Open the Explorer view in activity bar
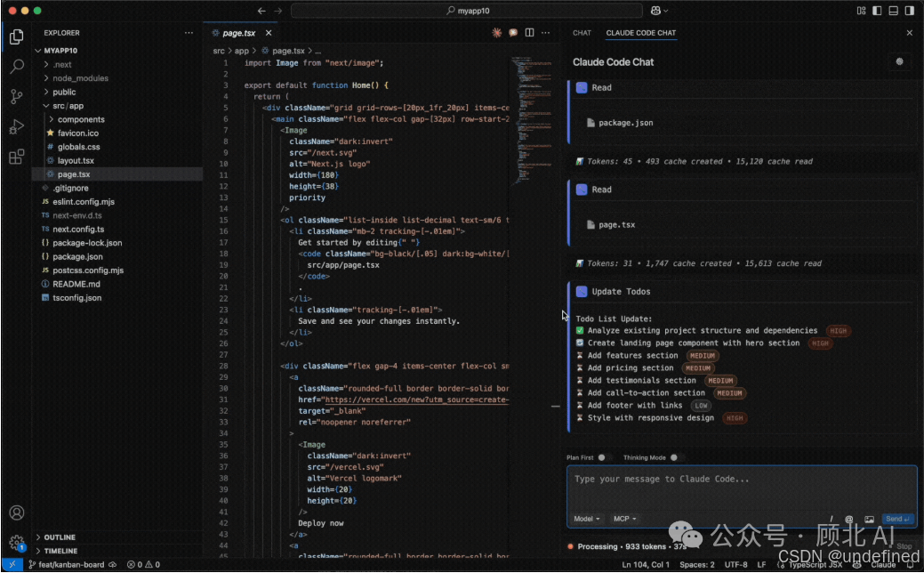924x573 pixels. (17, 36)
